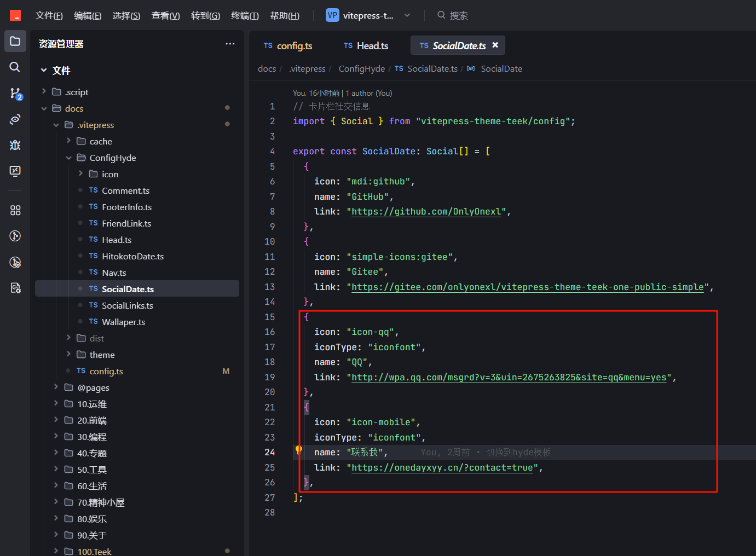This screenshot has height=556, width=756.
Task: Click the document settings icon at bottom of activity bar
Action: [15, 288]
